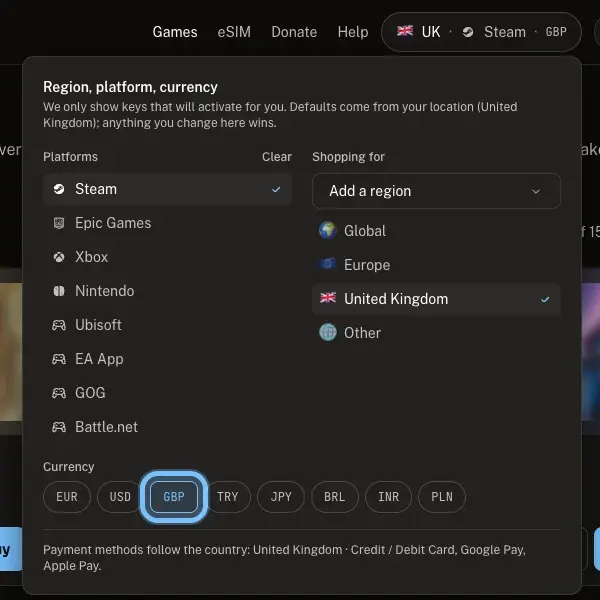Screen dimensions: 600x600
Task: Click the Steam logo in header selector
Action: 468,32
